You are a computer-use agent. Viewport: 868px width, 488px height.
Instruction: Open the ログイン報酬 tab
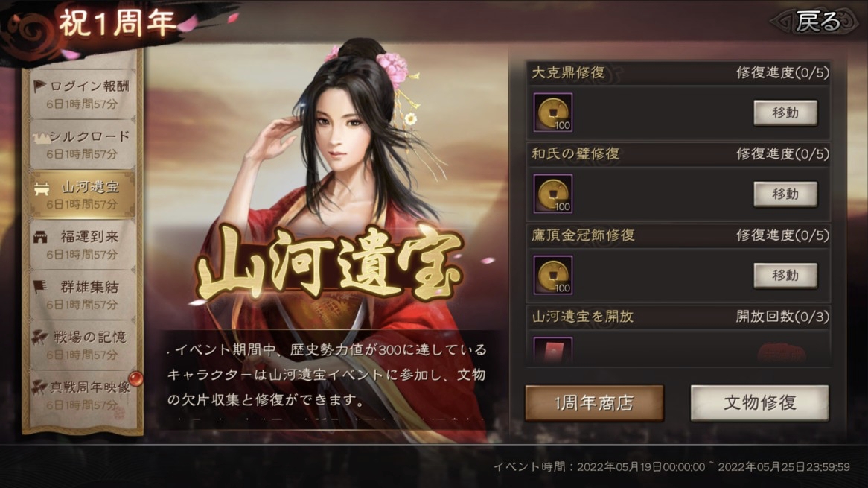pos(83,94)
